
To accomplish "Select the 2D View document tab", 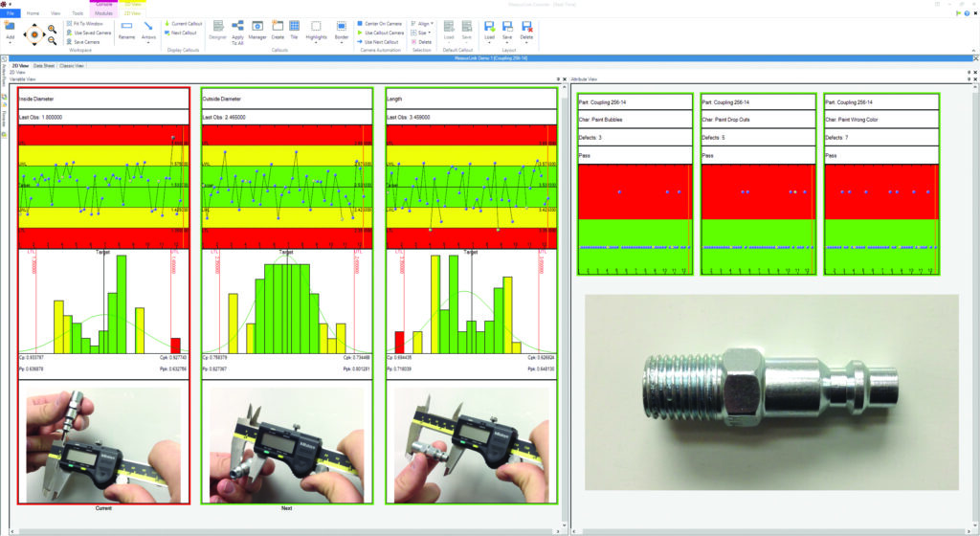I will [20, 66].
